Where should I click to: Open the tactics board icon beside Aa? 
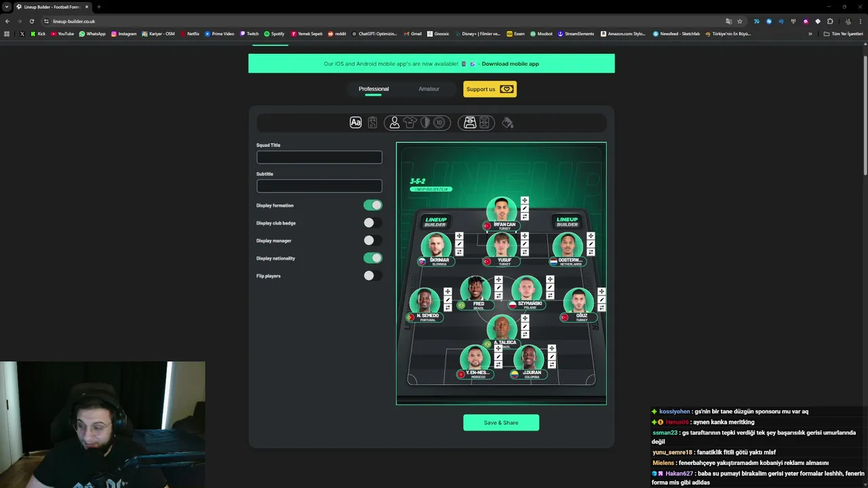pyautogui.click(x=372, y=123)
